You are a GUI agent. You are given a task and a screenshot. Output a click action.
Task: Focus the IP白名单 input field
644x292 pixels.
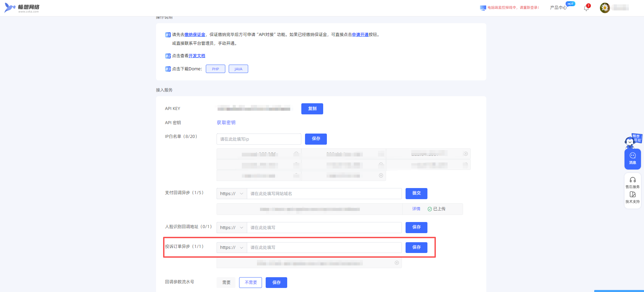[x=259, y=139]
